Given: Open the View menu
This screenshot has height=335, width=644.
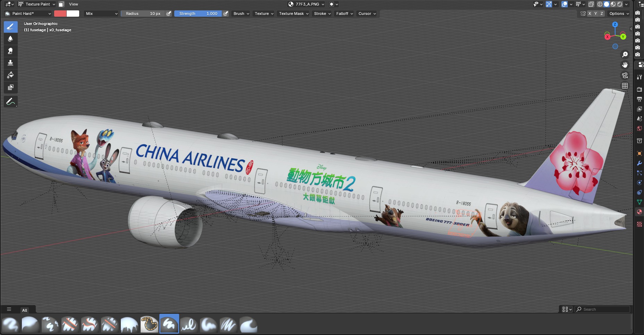Looking at the screenshot, I should pyautogui.click(x=74, y=4).
